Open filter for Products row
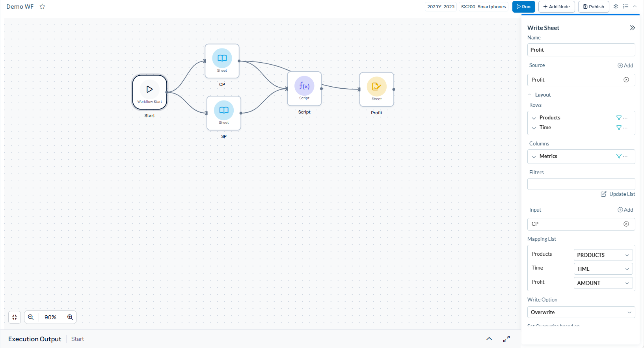Image resolution: width=644 pixels, height=348 pixels. [618, 118]
